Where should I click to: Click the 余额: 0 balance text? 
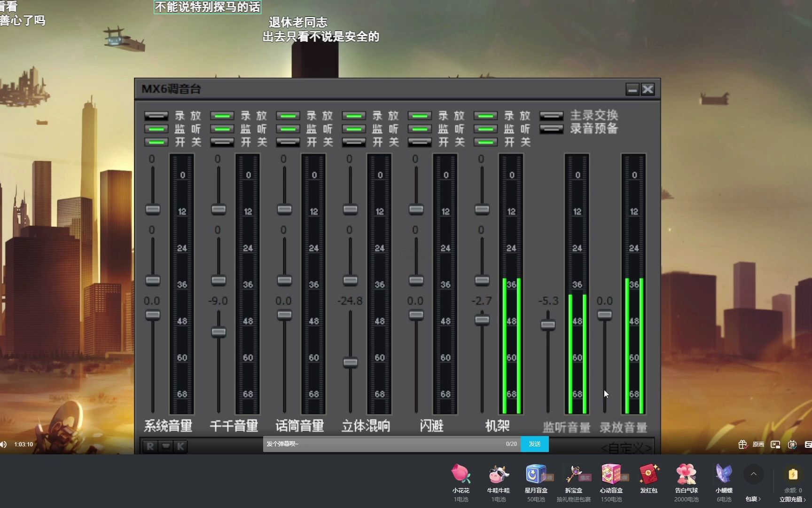pyautogui.click(x=793, y=491)
